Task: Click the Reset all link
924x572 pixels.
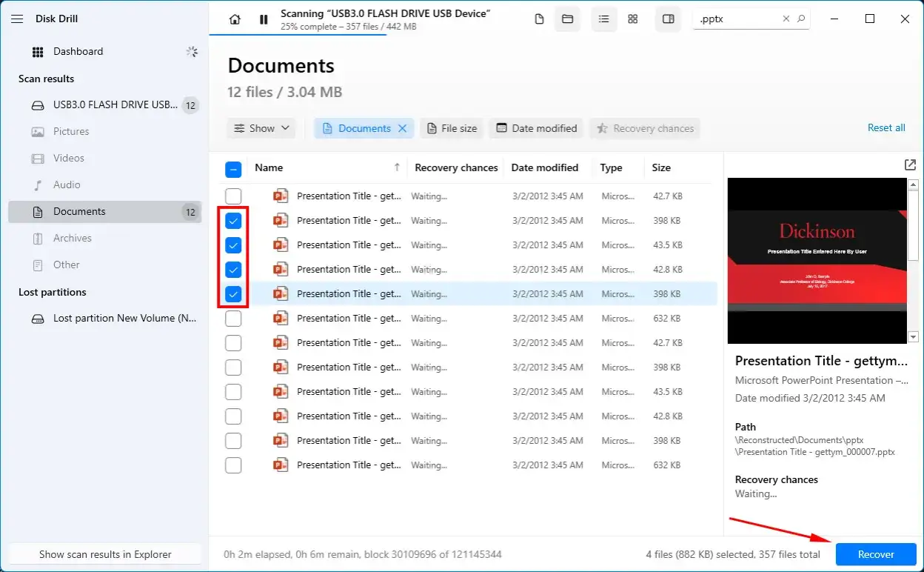Action: tap(885, 127)
